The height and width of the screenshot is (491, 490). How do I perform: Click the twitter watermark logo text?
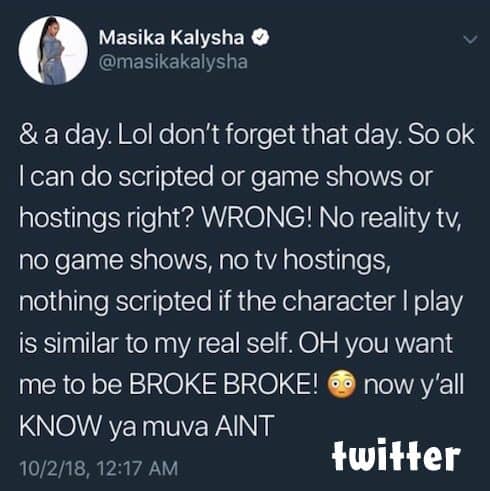click(x=396, y=454)
